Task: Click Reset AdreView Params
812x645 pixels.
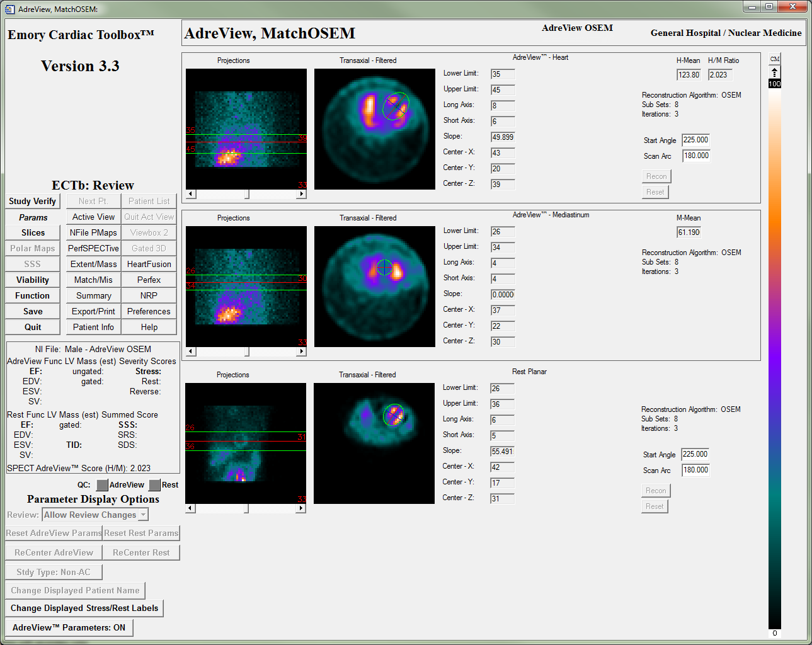Action: click(x=54, y=533)
